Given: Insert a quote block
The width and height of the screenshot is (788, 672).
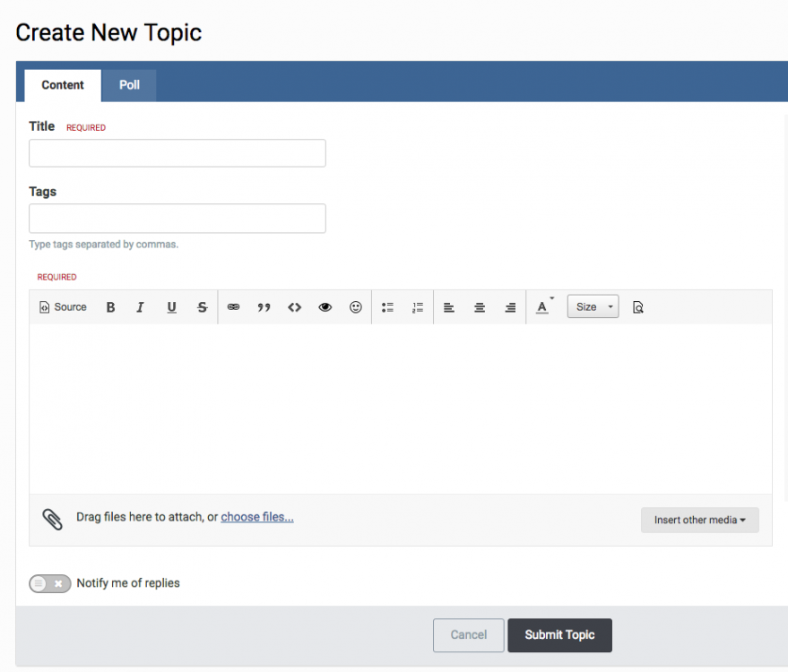Looking at the screenshot, I should tap(264, 306).
